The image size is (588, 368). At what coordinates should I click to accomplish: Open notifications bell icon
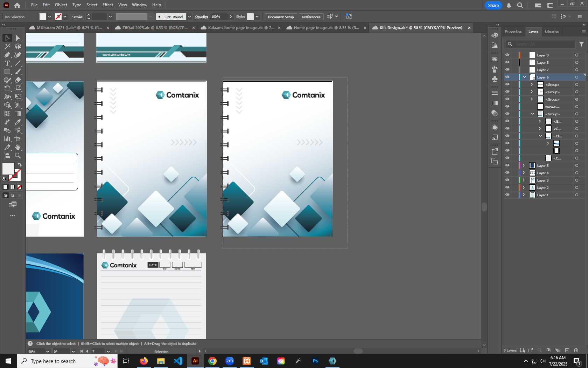509,5
